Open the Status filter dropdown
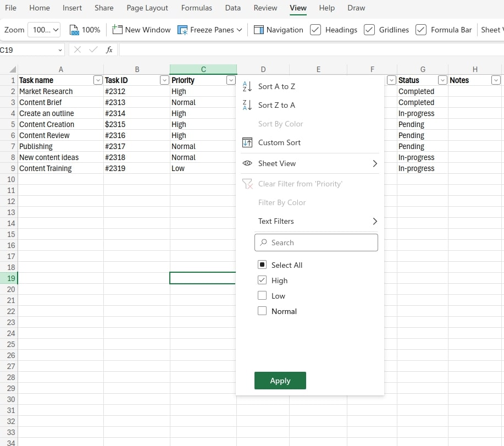 [442, 80]
